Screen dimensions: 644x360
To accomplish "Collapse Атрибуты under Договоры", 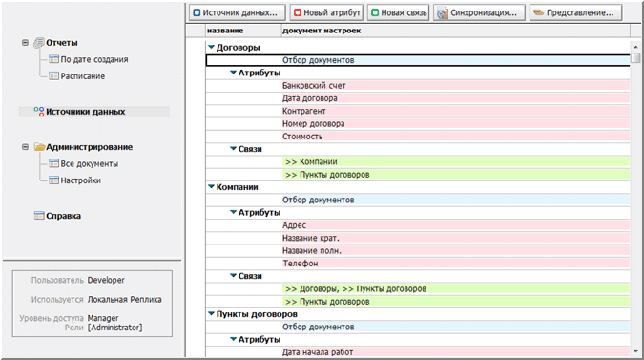I will click(x=233, y=73).
